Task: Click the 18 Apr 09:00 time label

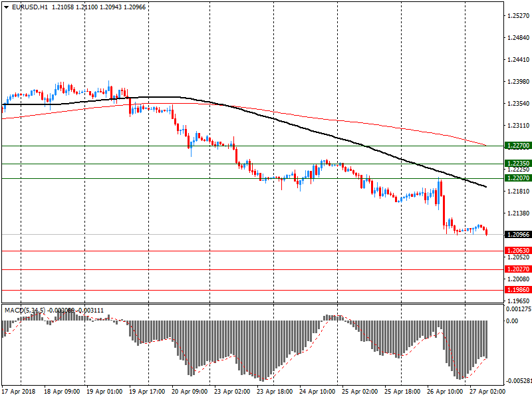Action: (x=62, y=392)
